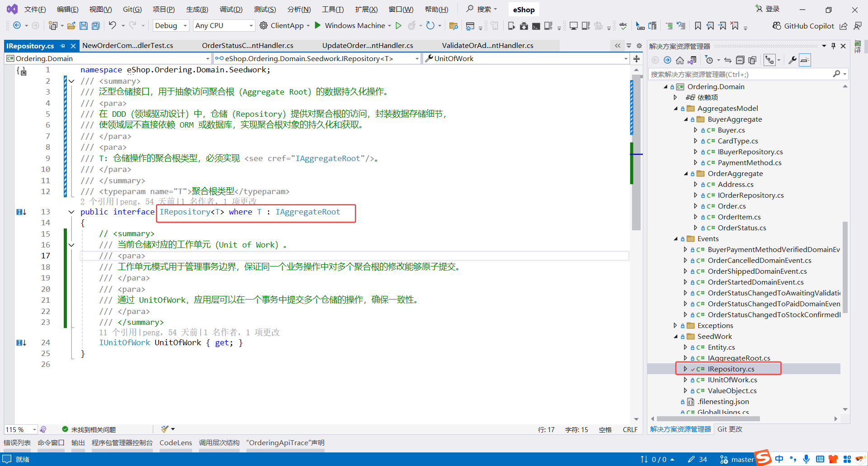Click the spell checker abc icon
This screenshot has height=466, width=868.
pyautogui.click(x=623, y=26)
